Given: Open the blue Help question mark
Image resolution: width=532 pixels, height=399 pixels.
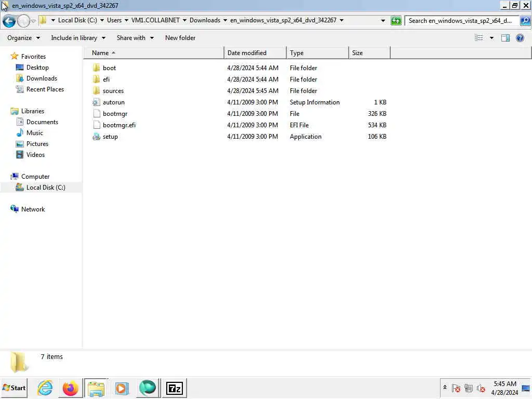Looking at the screenshot, I should click(520, 38).
